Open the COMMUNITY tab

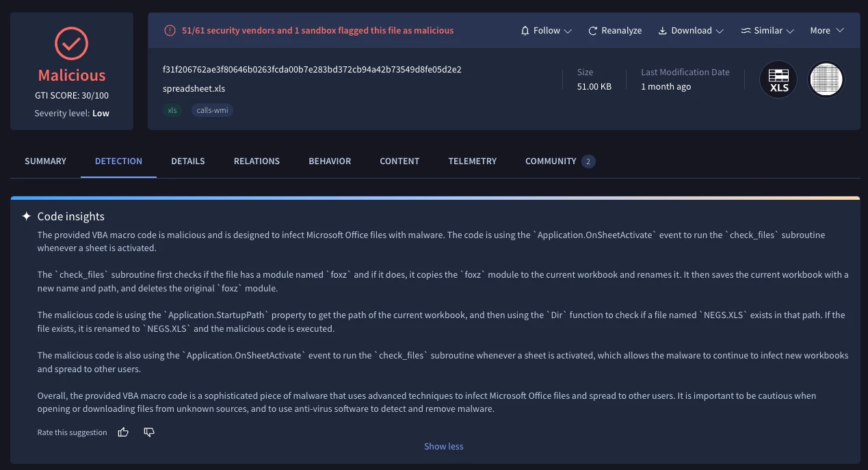[560, 161]
